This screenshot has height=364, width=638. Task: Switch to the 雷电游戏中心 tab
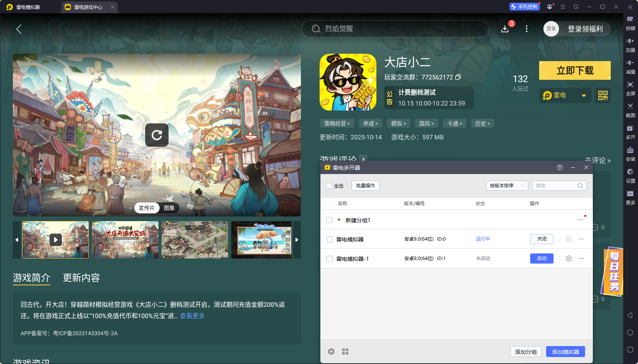point(89,7)
